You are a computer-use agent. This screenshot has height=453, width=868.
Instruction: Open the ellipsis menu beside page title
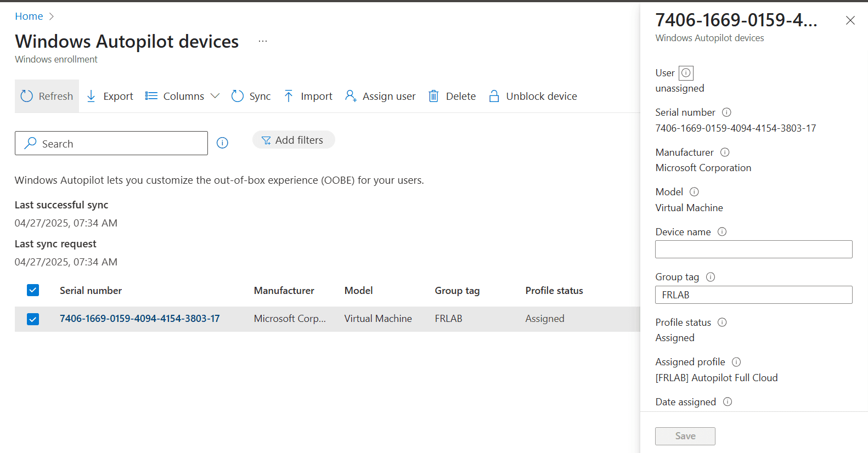pyautogui.click(x=263, y=41)
